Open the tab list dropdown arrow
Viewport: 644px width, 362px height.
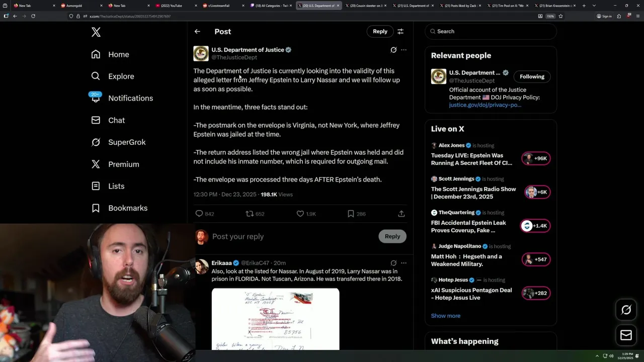coord(594,6)
